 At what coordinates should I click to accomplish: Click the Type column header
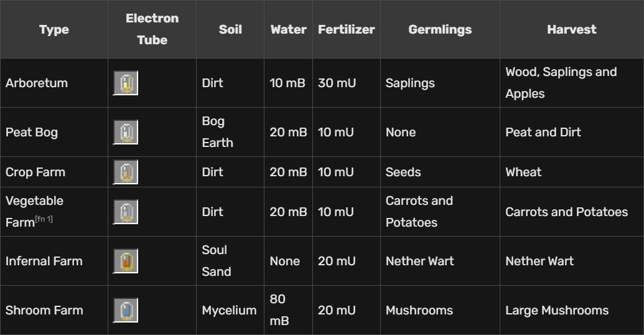54,29
